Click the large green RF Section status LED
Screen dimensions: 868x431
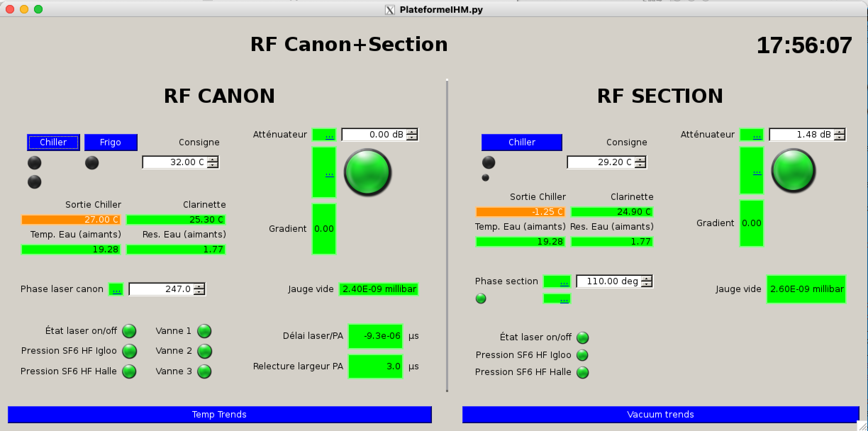coord(794,170)
